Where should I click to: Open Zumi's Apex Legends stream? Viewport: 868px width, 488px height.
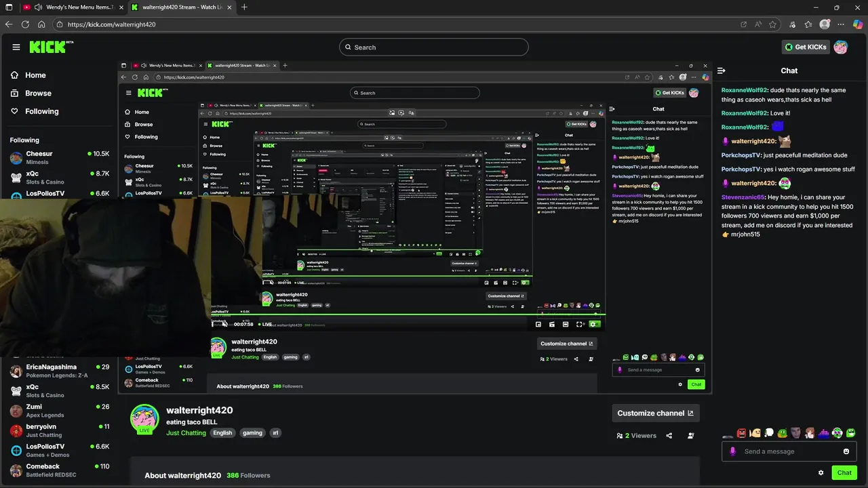60,411
